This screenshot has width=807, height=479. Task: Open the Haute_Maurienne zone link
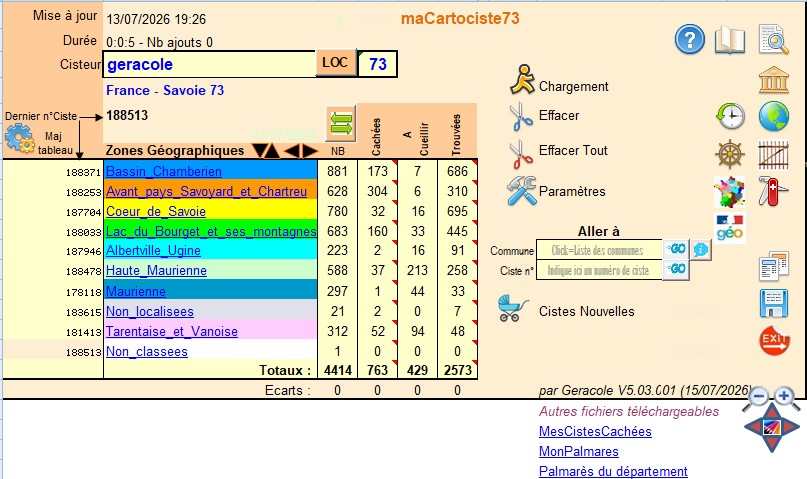coord(156,271)
